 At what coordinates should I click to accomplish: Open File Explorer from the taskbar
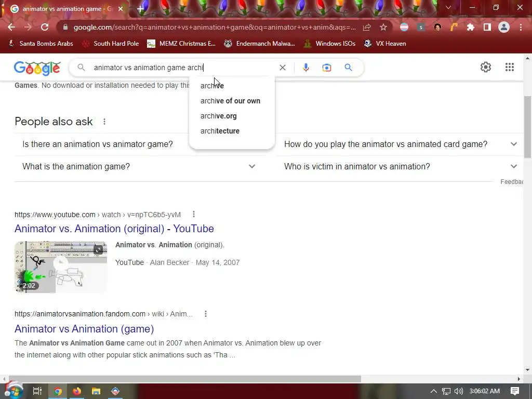(96, 391)
